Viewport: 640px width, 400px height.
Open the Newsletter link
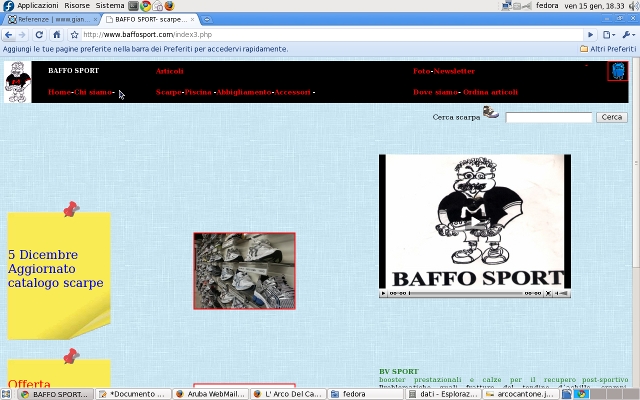click(454, 71)
